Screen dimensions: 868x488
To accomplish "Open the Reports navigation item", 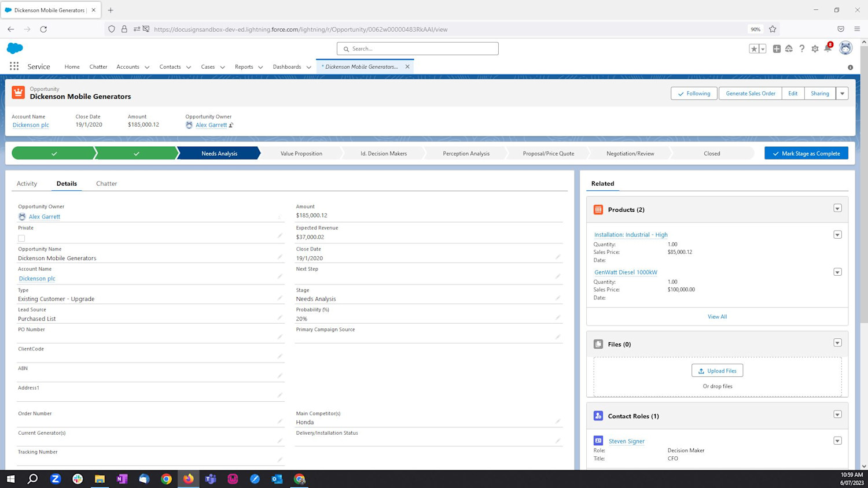I will [244, 66].
